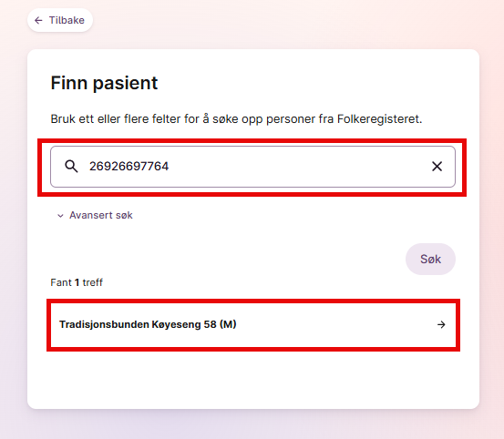Click the left arrow icon beside Tilbake
Image resolution: width=504 pixels, height=439 pixels.
point(38,21)
